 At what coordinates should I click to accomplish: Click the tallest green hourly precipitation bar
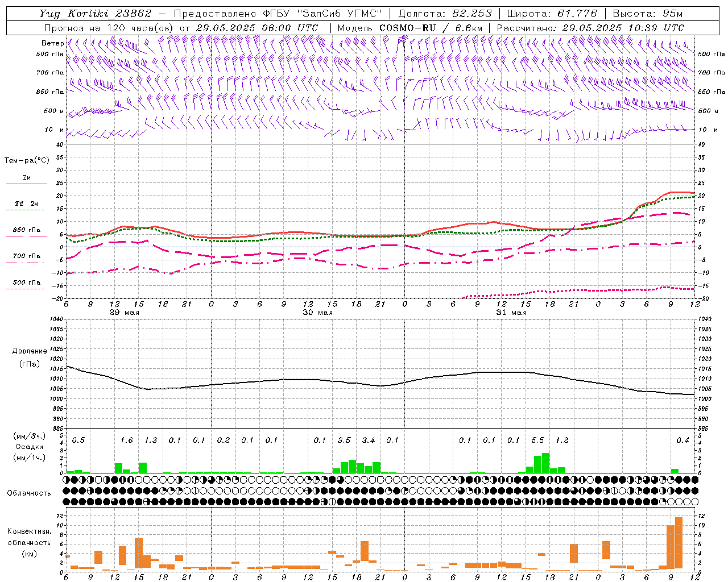(x=546, y=463)
